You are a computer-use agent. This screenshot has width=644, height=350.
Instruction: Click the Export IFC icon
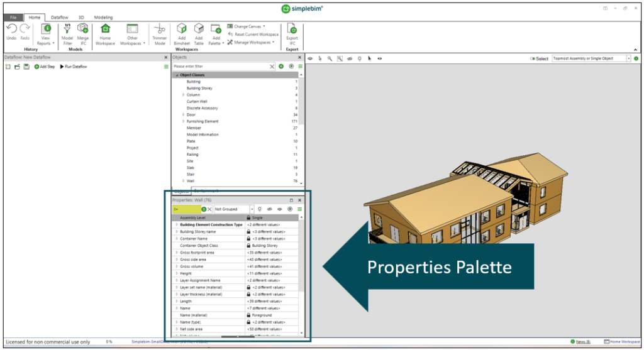292,28
